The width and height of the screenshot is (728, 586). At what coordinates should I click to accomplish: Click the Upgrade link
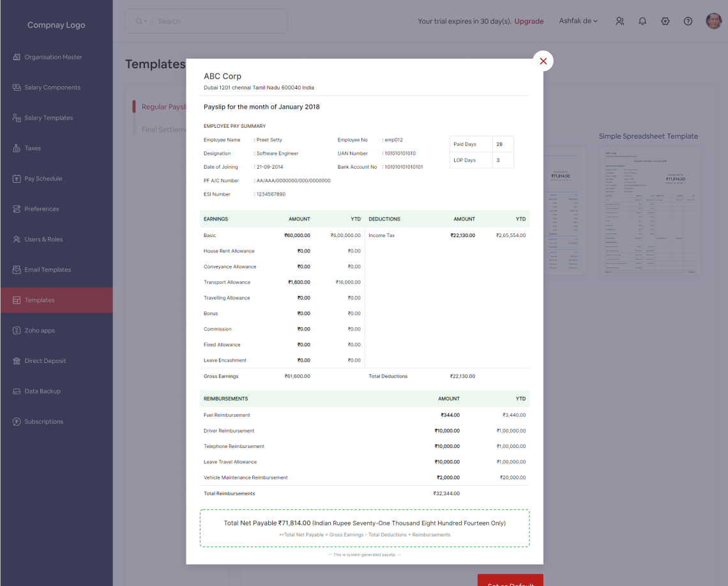(529, 21)
